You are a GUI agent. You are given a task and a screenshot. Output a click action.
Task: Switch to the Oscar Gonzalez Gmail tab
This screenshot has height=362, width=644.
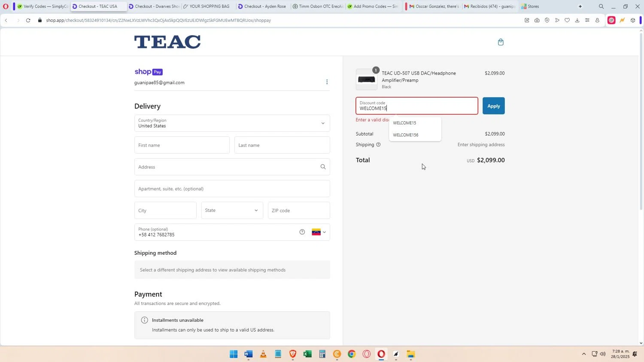[434, 6]
